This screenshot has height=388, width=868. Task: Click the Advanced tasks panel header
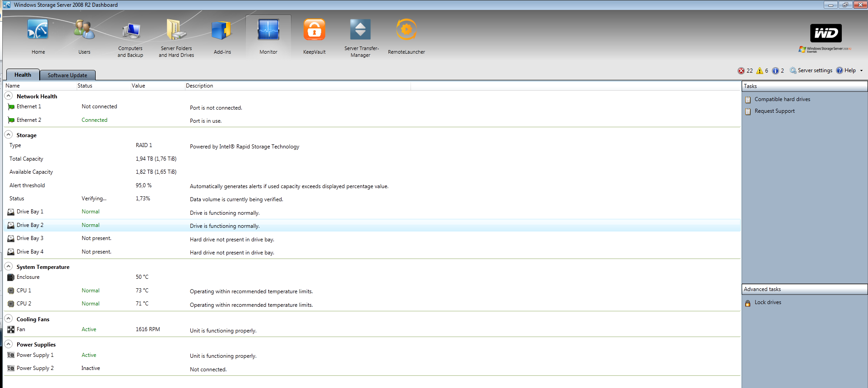[x=804, y=289]
